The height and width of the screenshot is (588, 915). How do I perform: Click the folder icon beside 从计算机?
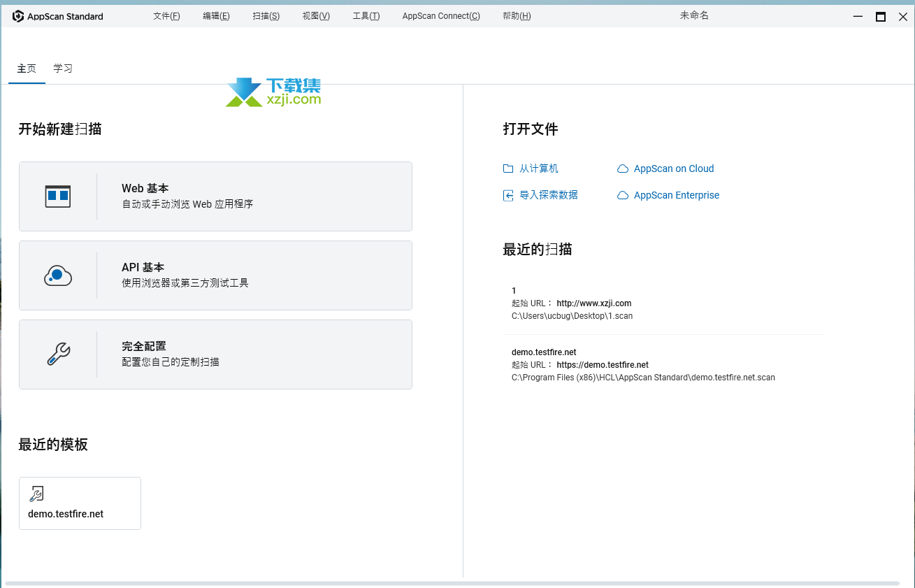(508, 168)
